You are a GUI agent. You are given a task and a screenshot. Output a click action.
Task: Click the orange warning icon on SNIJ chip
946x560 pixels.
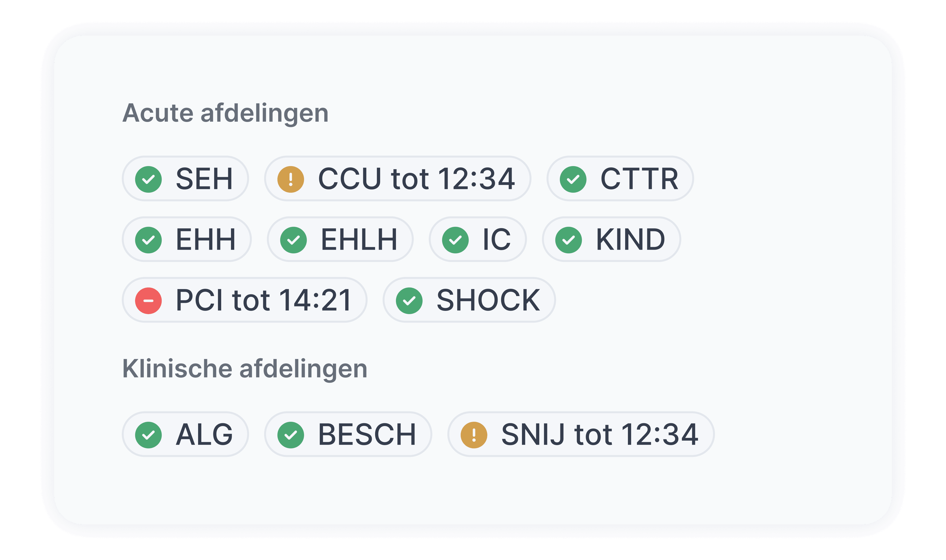474,435
